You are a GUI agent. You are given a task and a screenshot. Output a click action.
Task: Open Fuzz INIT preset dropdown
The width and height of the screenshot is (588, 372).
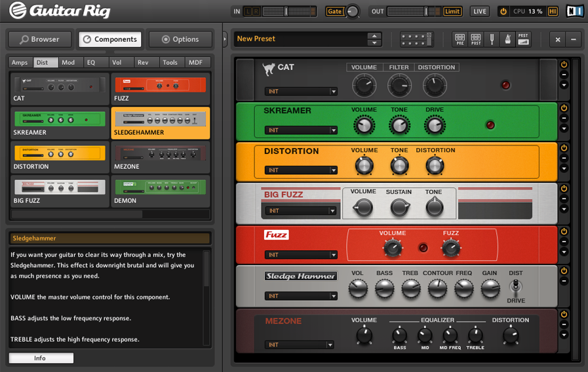tap(301, 255)
